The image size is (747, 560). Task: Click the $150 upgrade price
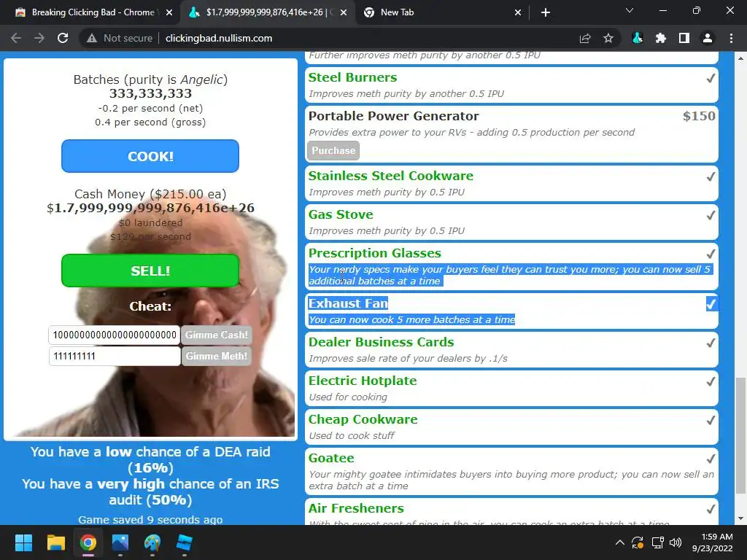pyautogui.click(x=699, y=116)
